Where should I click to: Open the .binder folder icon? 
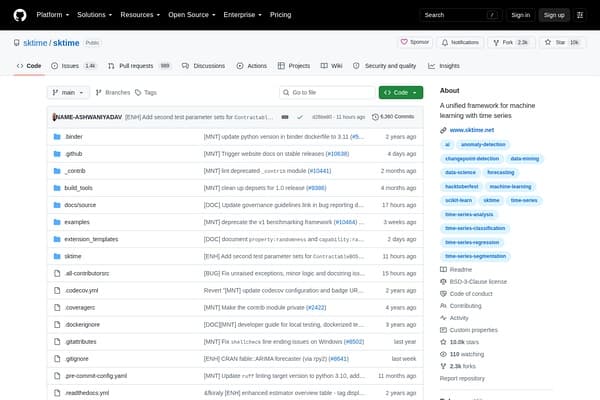(57, 137)
